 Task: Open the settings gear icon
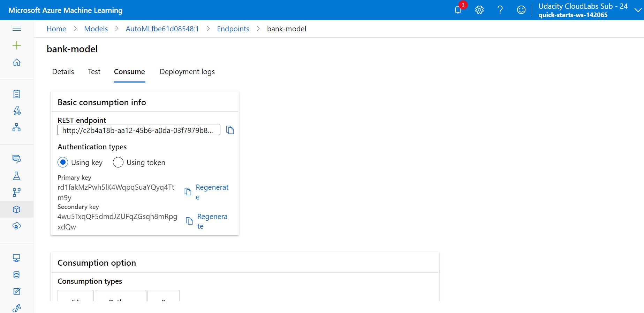(479, 10)
